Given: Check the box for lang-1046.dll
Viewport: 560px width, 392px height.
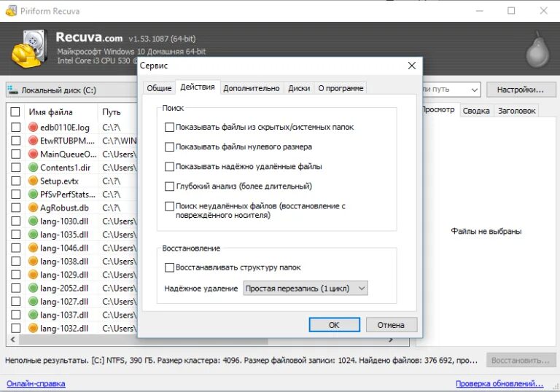Looking at the screenshot, I should point(15,248).
